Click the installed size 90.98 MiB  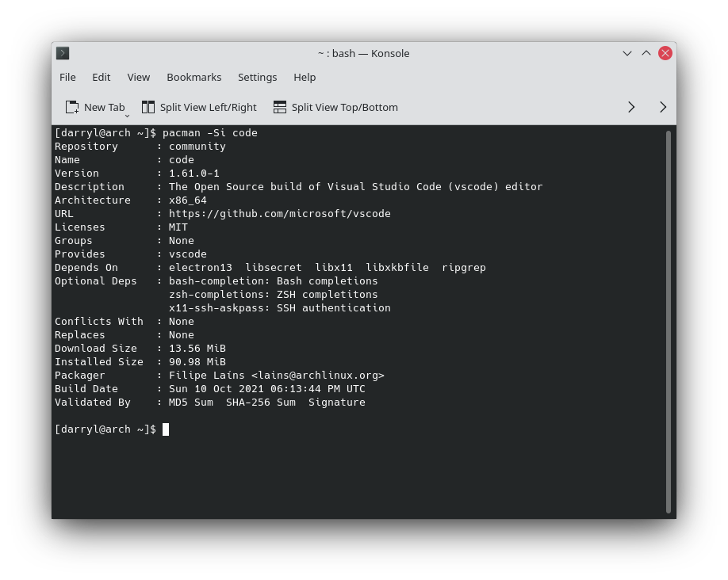[x=197, y=362]
